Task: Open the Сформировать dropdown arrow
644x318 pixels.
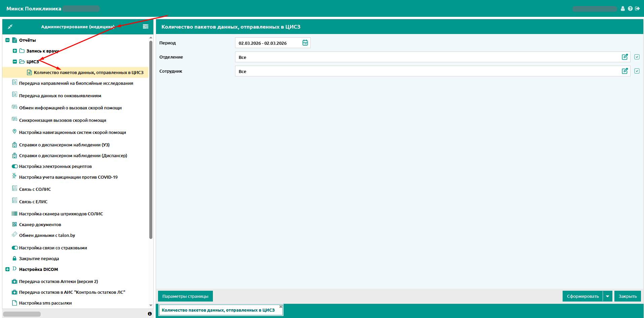Action: (x=608, y=296)
